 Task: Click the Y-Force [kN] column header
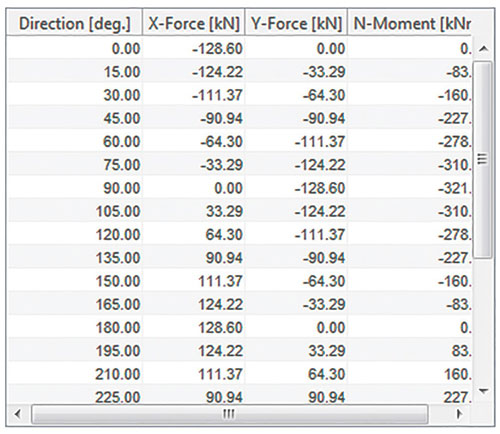tap(296, 23)
